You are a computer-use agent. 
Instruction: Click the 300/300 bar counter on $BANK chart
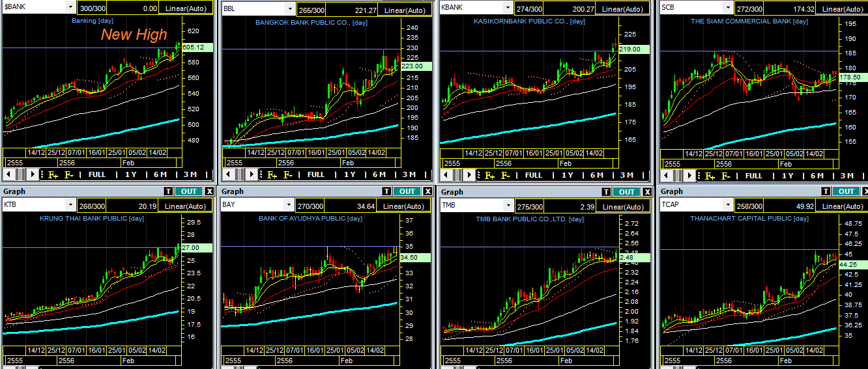coord(91,9)
